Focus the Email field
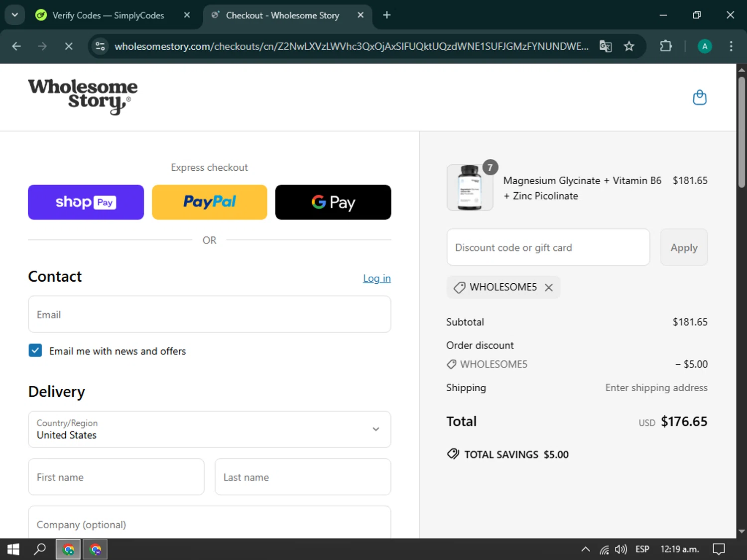The image size is (747, 560). (x=210, y=314)
